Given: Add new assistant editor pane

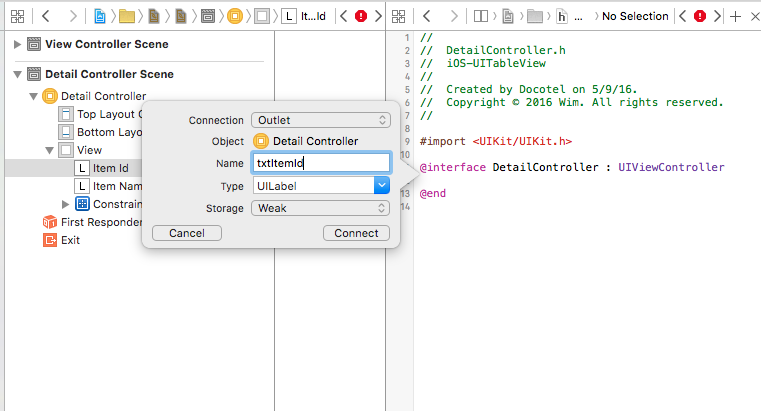Looking at the screenshot, I should coord(735,16).
